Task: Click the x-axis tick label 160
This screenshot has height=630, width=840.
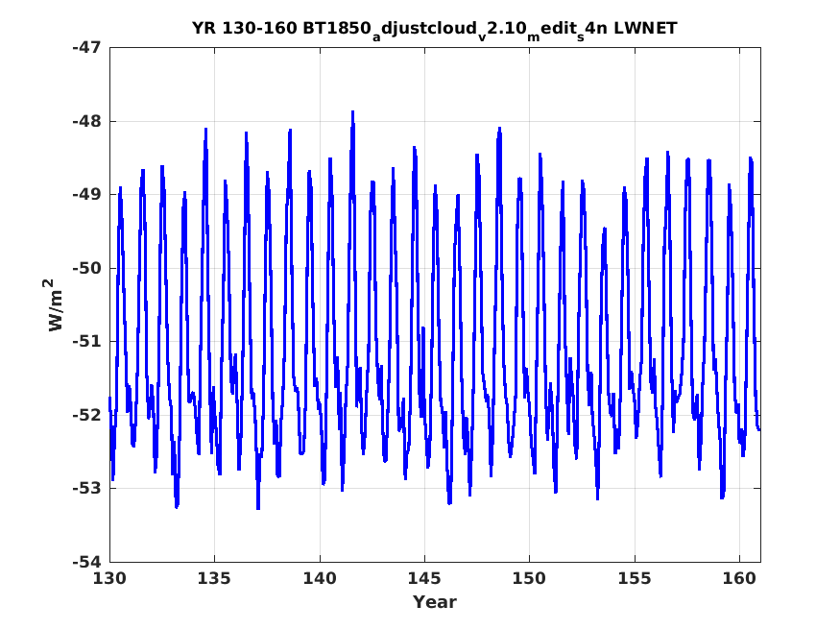Action: pyautogui.click(x=739, y=579)
